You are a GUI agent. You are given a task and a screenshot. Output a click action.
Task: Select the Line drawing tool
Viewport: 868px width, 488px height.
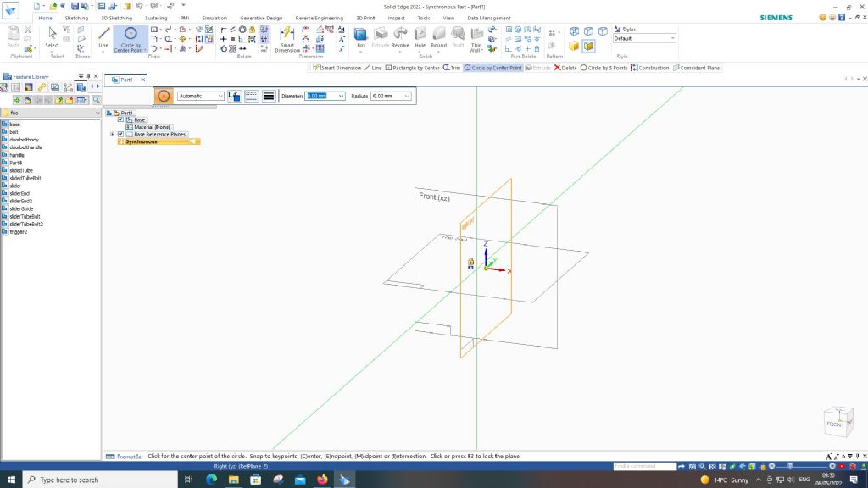103,36
